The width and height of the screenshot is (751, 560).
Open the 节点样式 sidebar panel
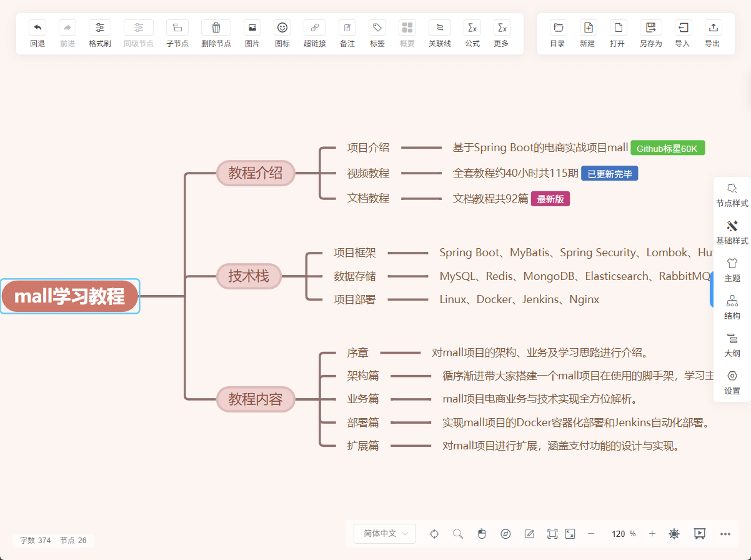(732, 194)
